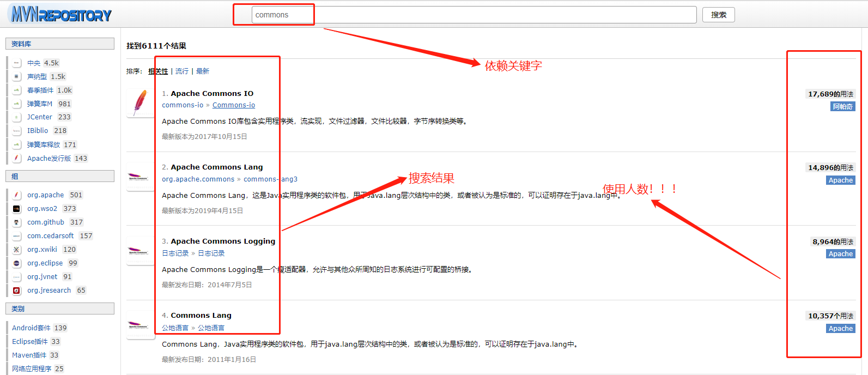Open the Android套件 category link
The image size is (868, 375).
coord(31,328)
